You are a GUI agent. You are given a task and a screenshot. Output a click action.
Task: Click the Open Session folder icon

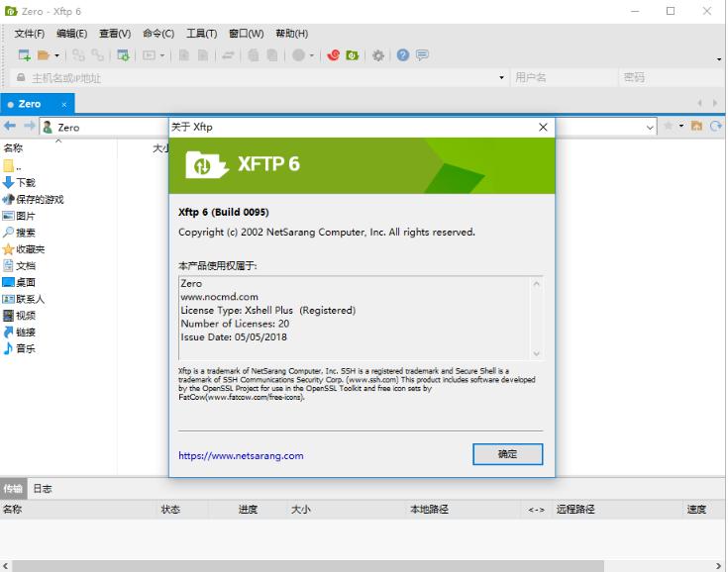[44, 55]
